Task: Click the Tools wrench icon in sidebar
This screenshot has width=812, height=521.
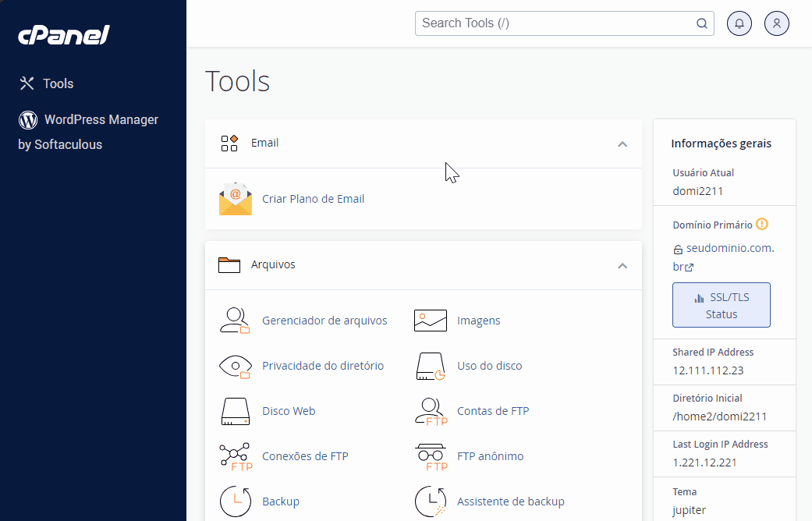Action: (x=27, y=83)
